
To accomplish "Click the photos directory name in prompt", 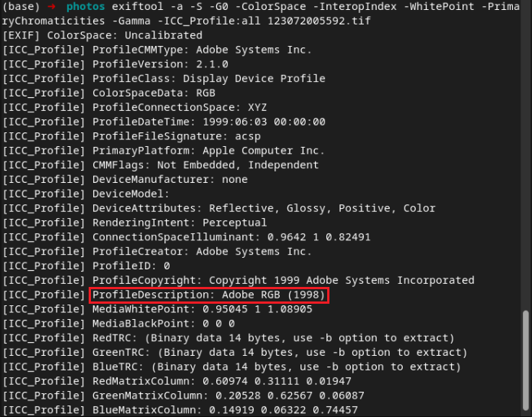I will coord(85,7).
